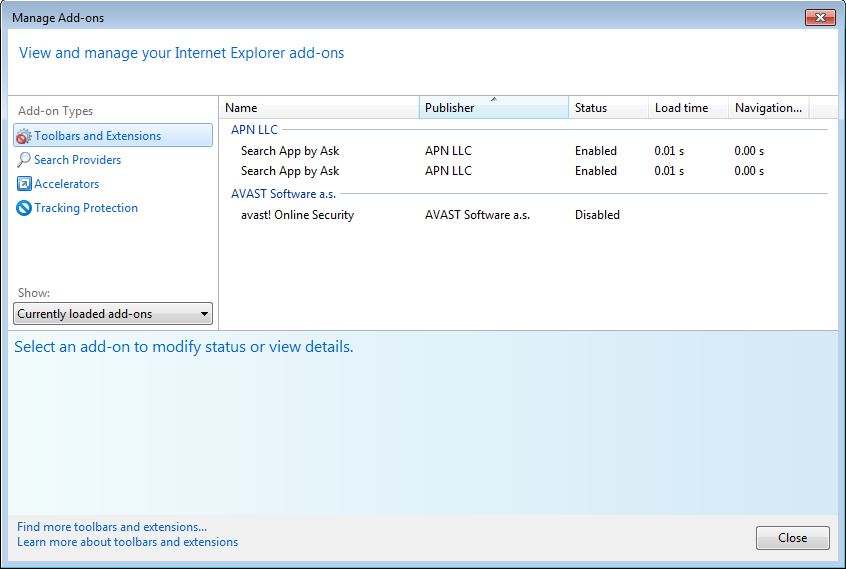
Task: Open Find more toolbars and extensions link
Action: click(x=112, y=527)
